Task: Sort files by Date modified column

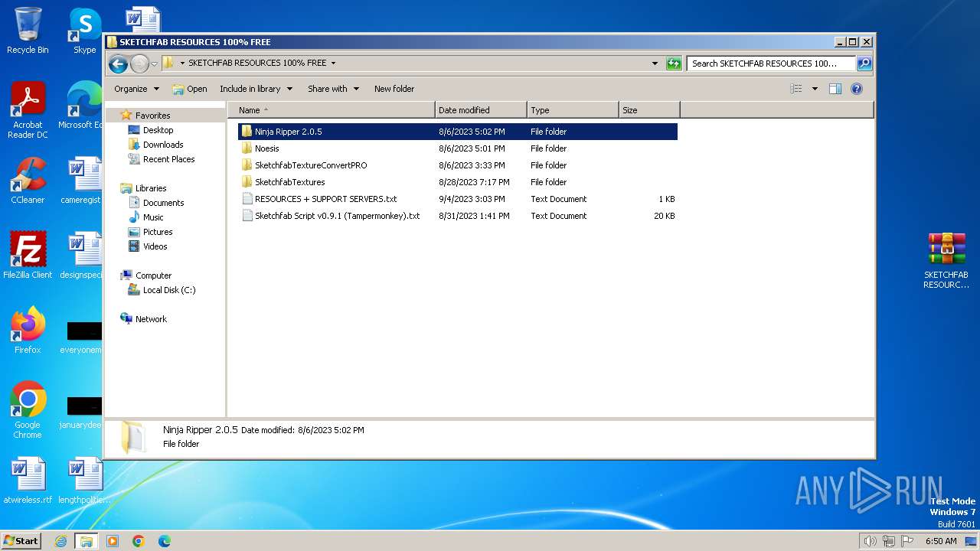Action: click(480, 110)
